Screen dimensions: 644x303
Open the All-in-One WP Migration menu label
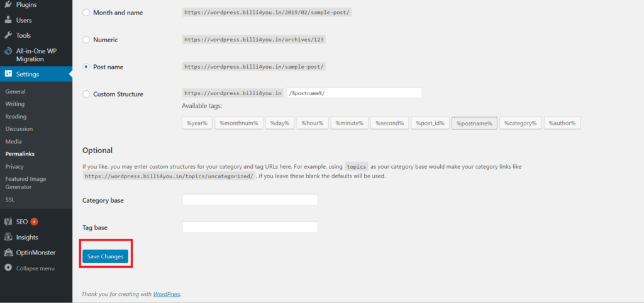[36, 55]
